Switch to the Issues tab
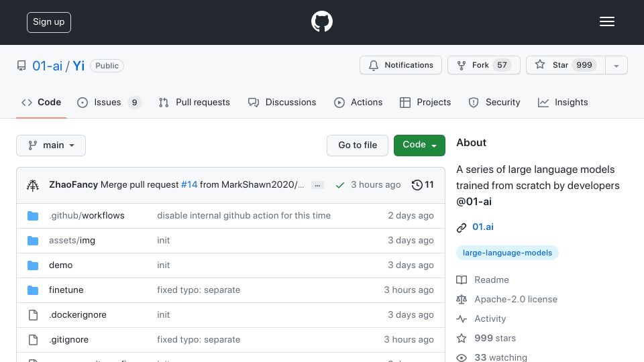The width and height of the screenshot is (644, 362). (x=109, y=102)
